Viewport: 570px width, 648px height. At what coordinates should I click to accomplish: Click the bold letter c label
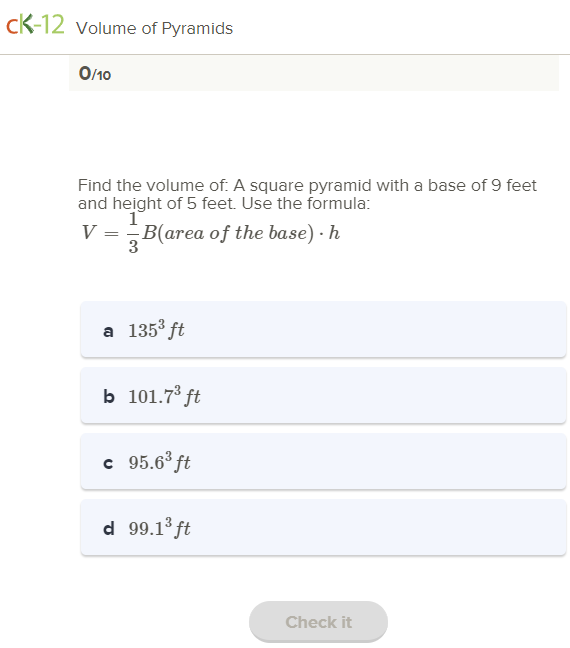coord(108,463)
